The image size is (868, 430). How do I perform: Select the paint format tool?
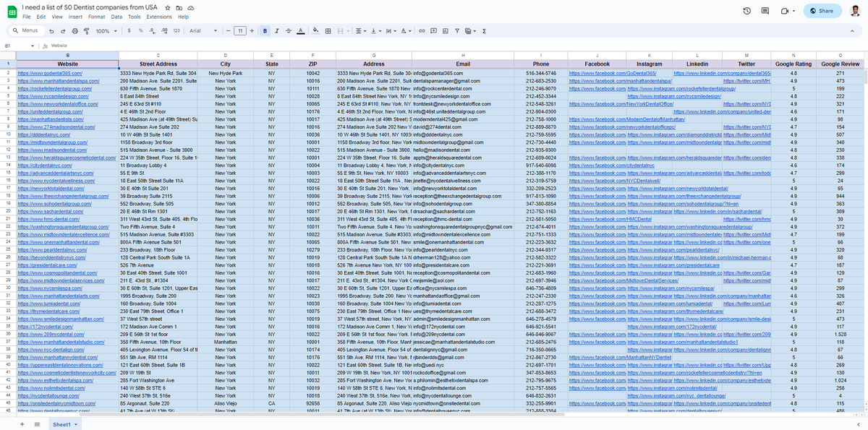pyautogui.click(x=87, y=31)
